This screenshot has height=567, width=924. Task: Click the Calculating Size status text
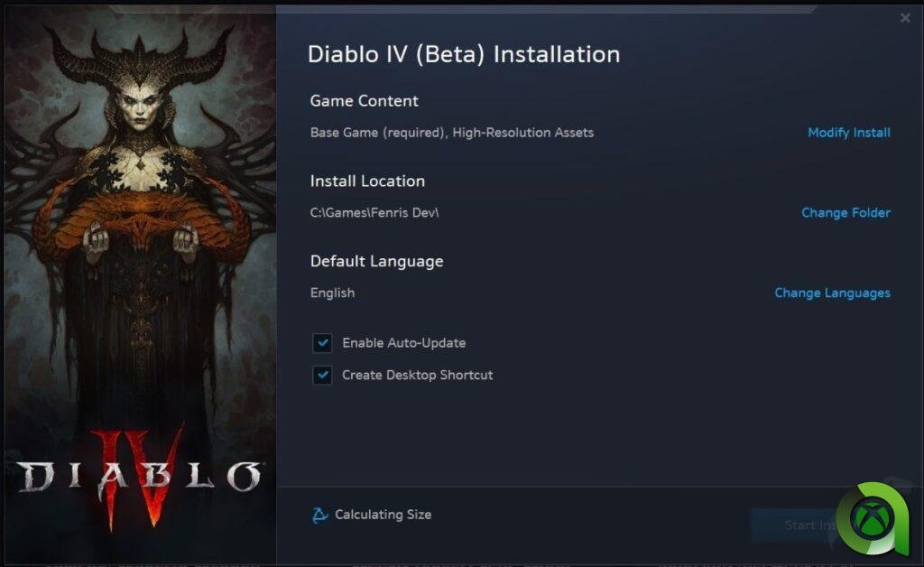pyautogui.click(x=383, y=515)
